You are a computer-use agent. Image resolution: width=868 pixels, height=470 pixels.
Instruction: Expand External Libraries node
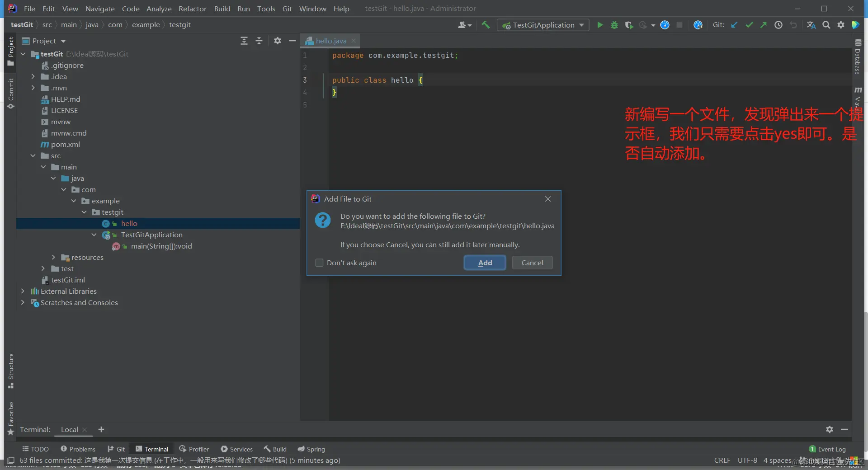[x=23, y=291]
